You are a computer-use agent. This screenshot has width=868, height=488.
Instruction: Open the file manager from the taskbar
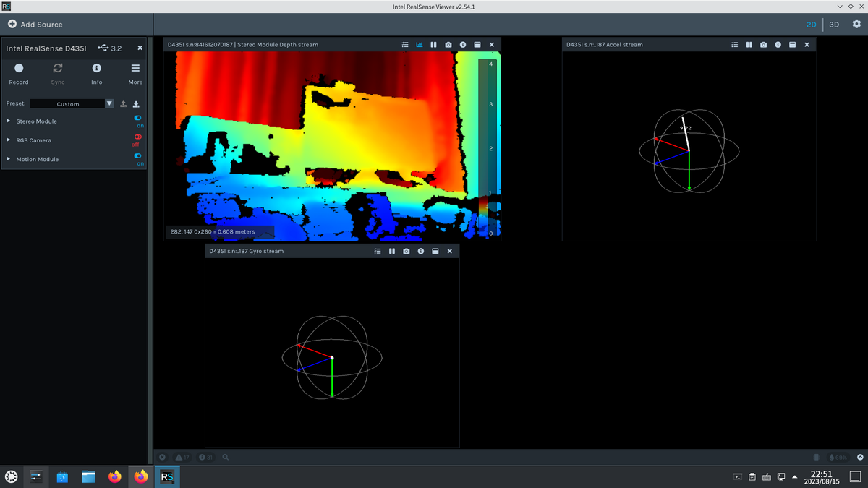point(88,476)
